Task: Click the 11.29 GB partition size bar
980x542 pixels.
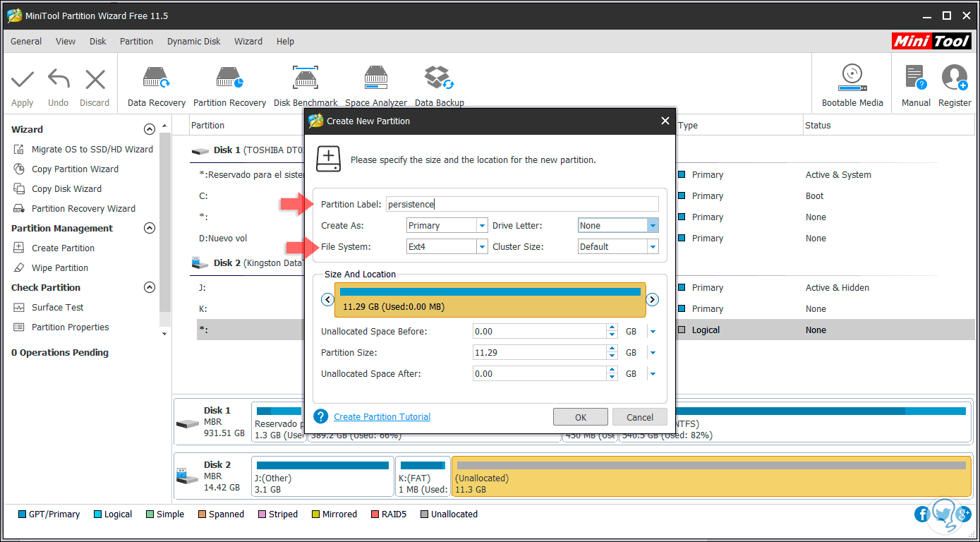Action: click(x=490, y=299)
